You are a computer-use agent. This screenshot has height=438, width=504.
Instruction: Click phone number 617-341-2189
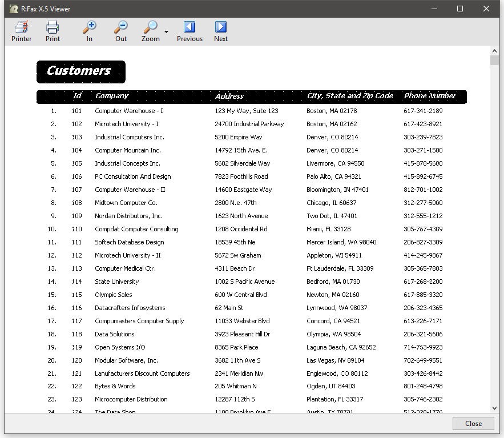(x=423, y=111)
